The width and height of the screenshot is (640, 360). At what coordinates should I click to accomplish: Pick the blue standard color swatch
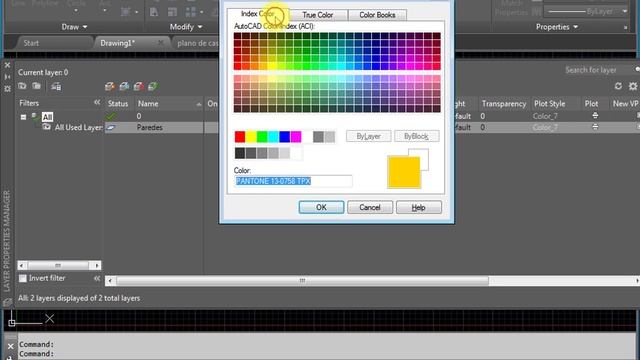pos(284,137)
